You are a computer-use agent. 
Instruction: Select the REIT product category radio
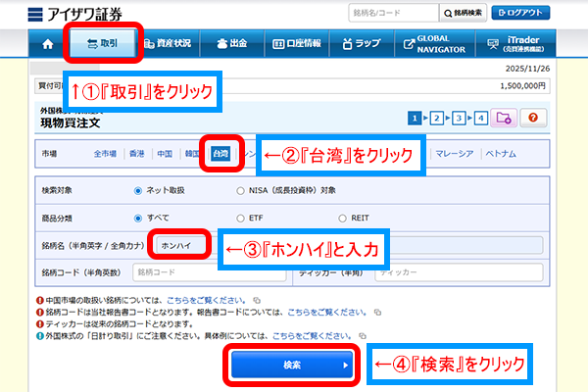(x=344, y=217)
